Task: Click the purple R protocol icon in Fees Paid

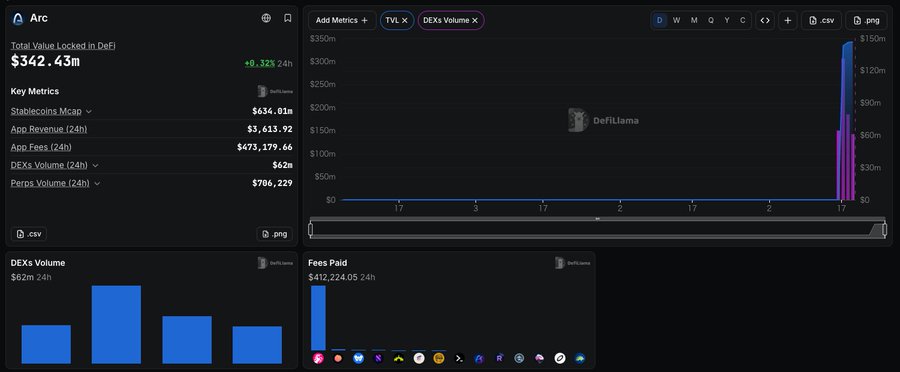Action: 499,358
